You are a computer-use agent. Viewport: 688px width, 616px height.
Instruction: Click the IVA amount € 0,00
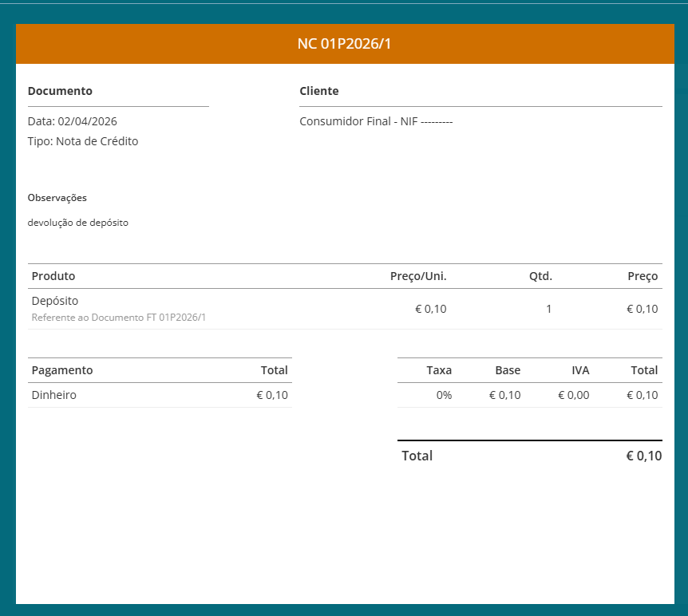(x=573, y=395)
